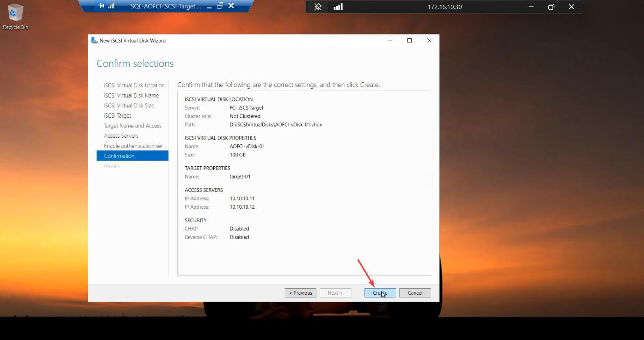
Task: Minimize the 172.16.10.30 connection window
Action: (531, 7)
